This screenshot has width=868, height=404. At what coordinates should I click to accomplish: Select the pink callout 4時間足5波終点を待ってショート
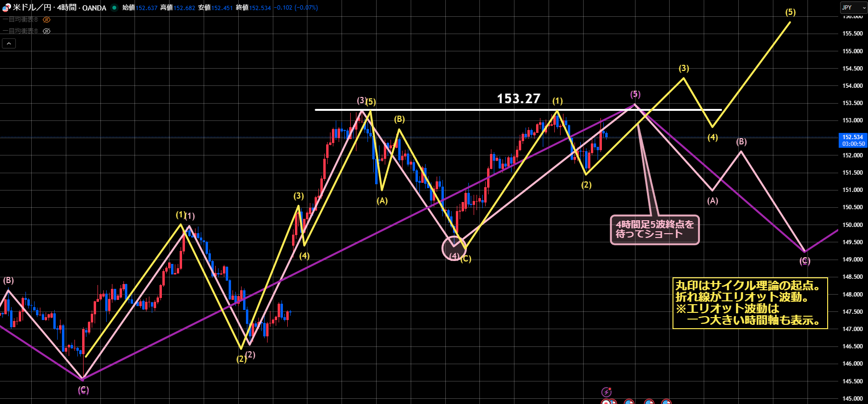654,230
